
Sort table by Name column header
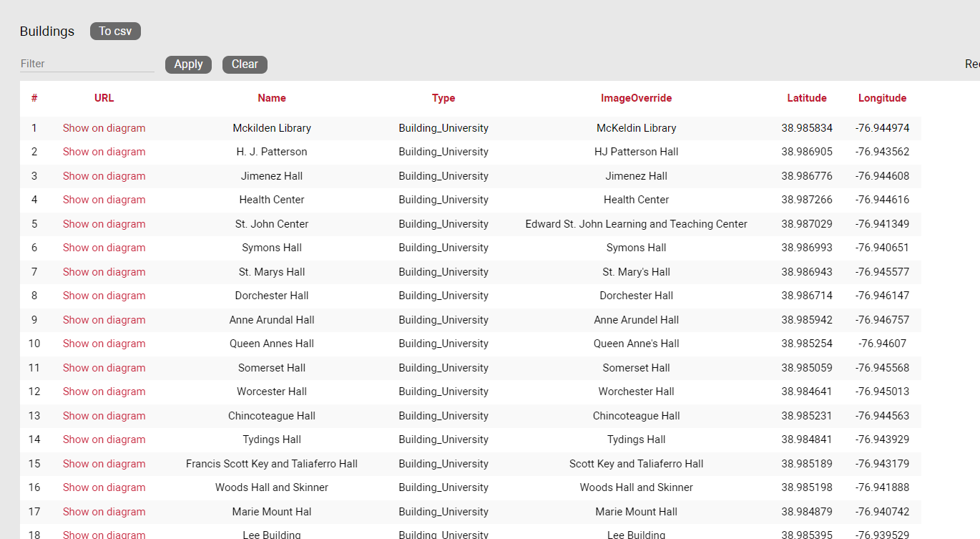pos(272,98)
